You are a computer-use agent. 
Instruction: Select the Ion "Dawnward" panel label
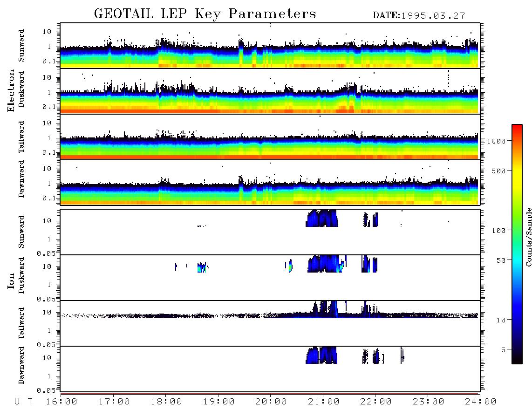coord(21,365)
